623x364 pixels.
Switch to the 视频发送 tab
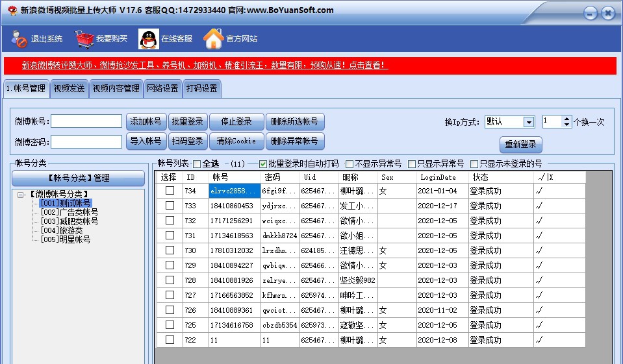[69, 88]
